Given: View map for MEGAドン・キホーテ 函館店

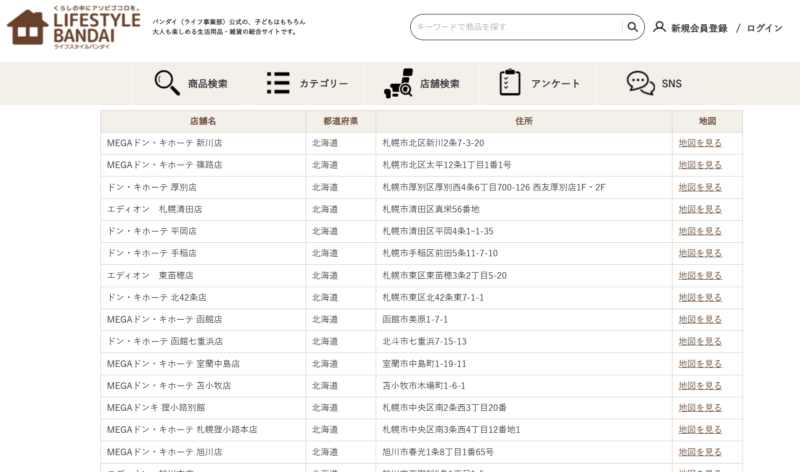Looking at the screenshot, I should coord(699,319).
